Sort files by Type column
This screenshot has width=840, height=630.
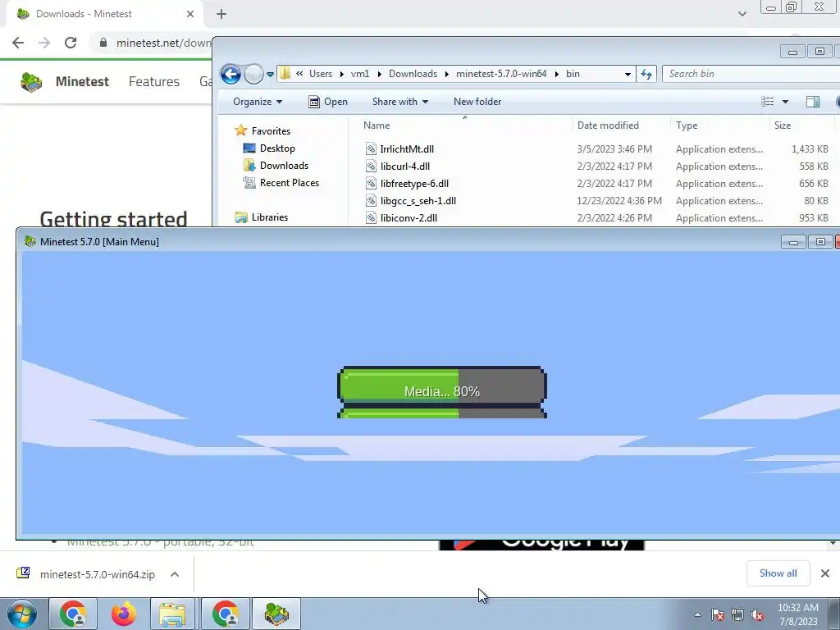click(x=687, y=126)
